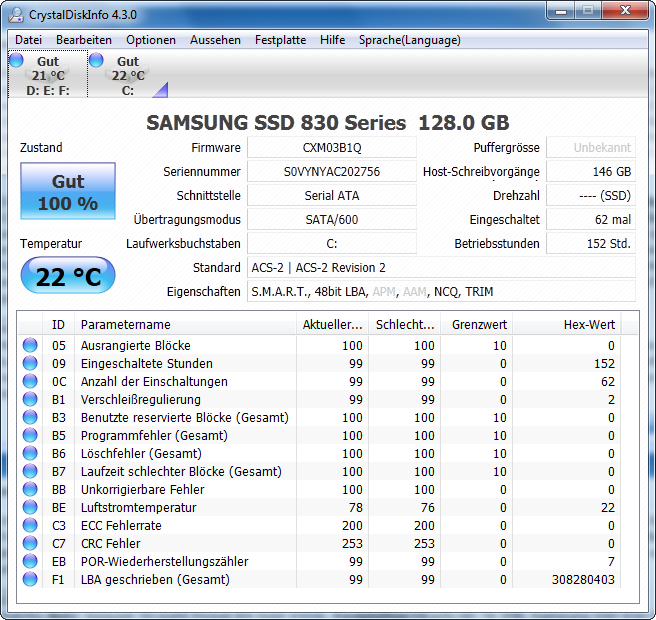Click worst value 76 in Luftstromtemperatur row

tap(428, 507)
